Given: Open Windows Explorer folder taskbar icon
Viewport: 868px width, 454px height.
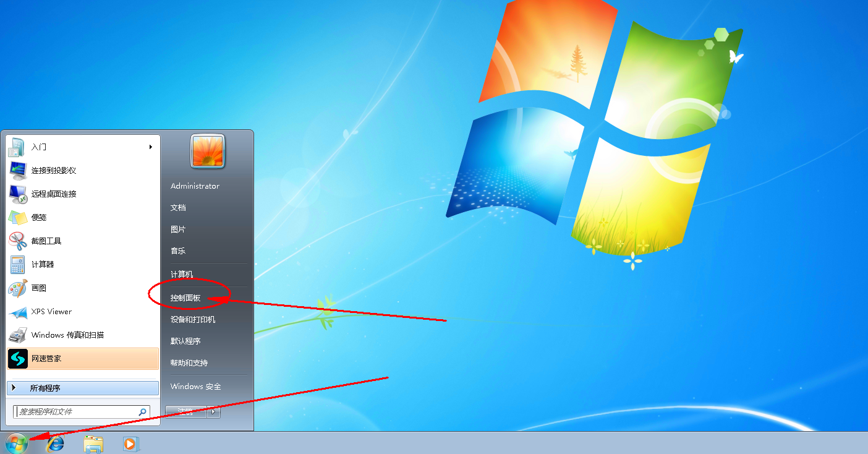Looking at the screenshot, I should tap(93, 443).
